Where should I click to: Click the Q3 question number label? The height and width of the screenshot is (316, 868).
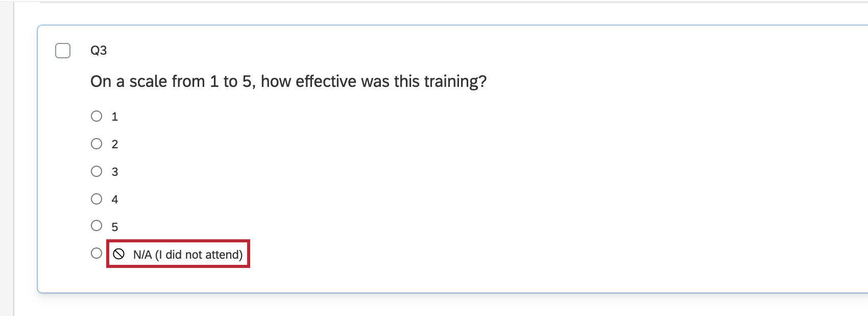[x=99, y=50]
